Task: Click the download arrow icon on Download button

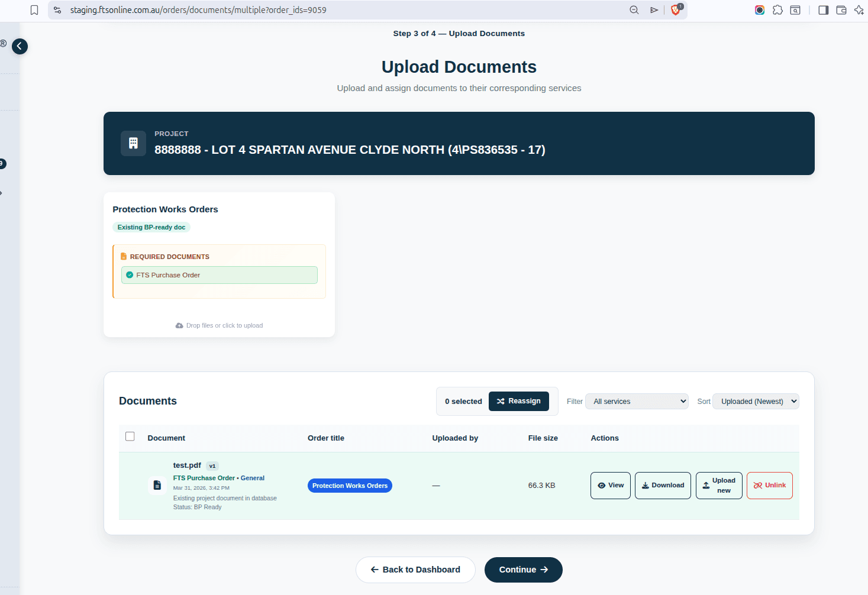Action: coord(645,485)
